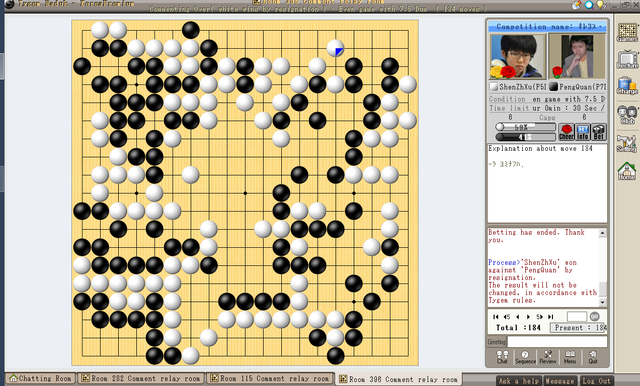Click the Cheer rose button
Image resolution: width=640 pixels, height=386 pixels.
pos(566,132)
